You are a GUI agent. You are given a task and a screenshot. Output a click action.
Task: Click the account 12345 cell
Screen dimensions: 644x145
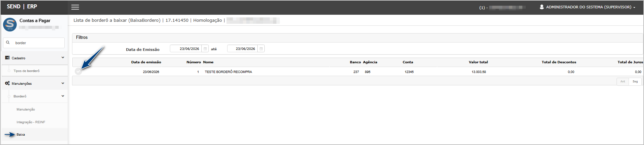(x=409, y=72)
